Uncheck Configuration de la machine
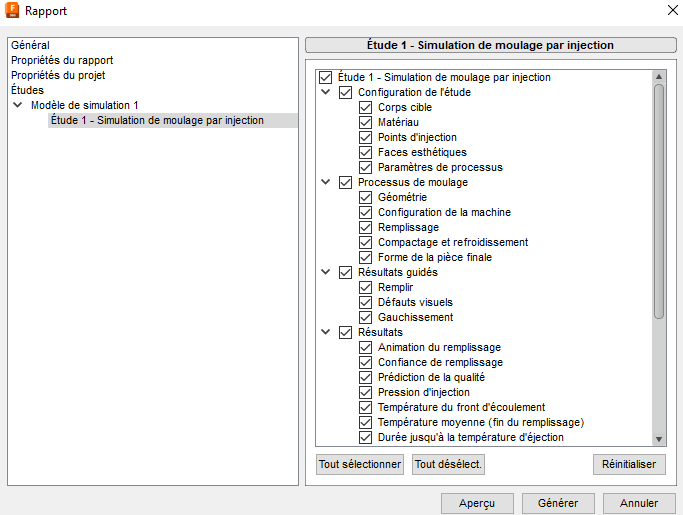 tap(365, 212)
